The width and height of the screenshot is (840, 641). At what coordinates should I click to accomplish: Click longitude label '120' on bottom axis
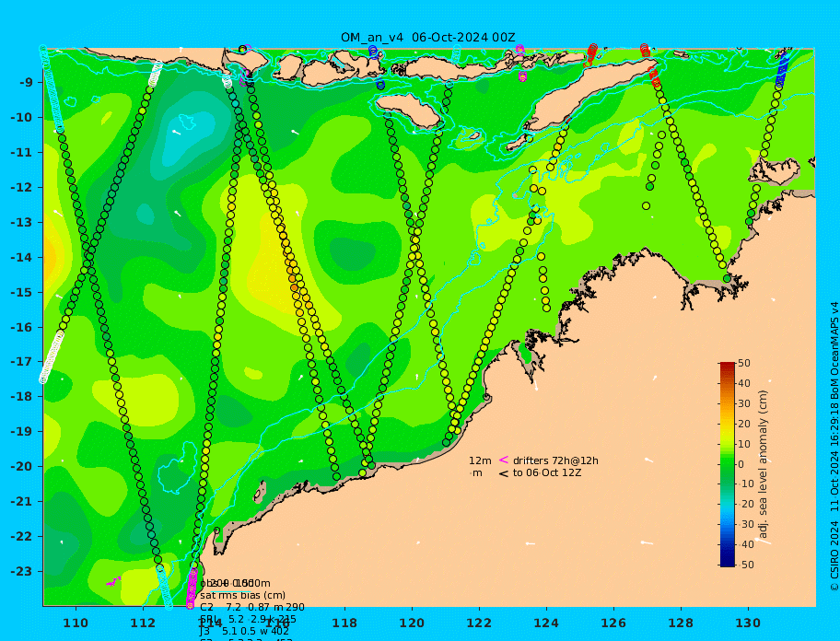click(x=412, y=623)
